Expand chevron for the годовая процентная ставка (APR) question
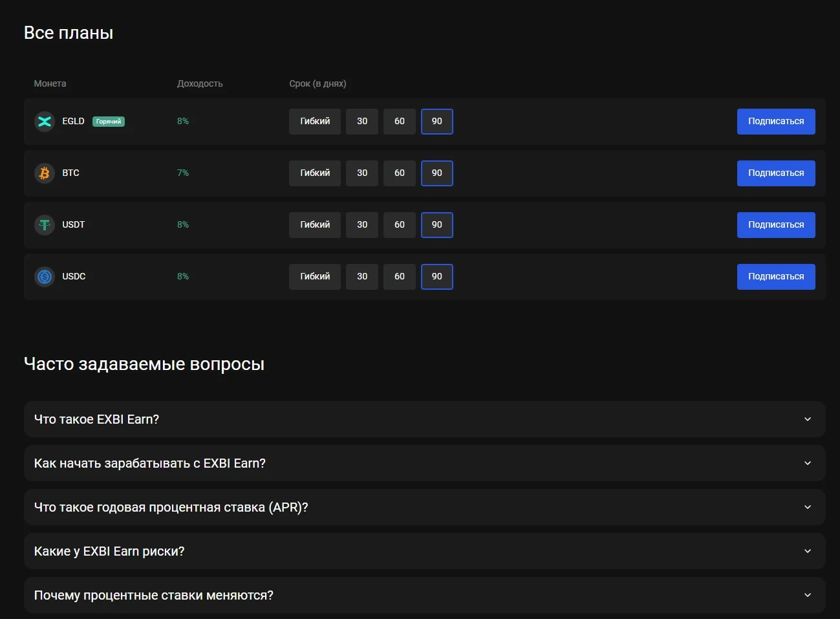Image resolution: width=840 pixels, height=619 pixels. (808, 507)
